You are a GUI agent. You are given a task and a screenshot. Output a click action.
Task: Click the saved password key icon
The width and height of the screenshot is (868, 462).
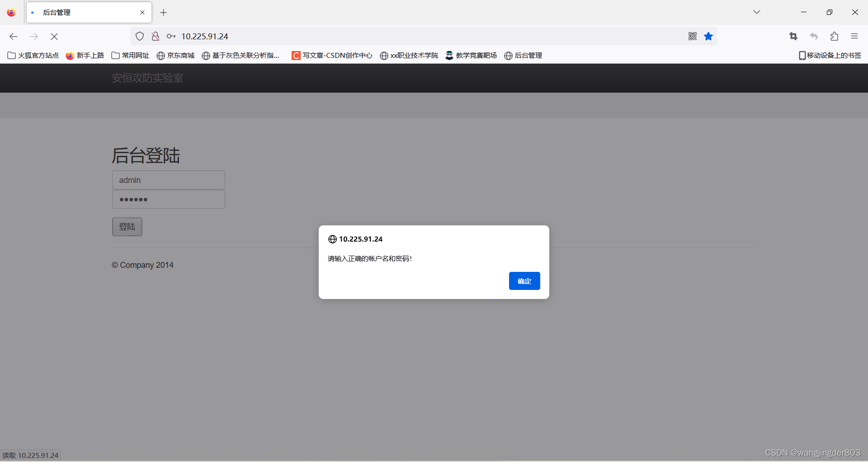point(171,36)
